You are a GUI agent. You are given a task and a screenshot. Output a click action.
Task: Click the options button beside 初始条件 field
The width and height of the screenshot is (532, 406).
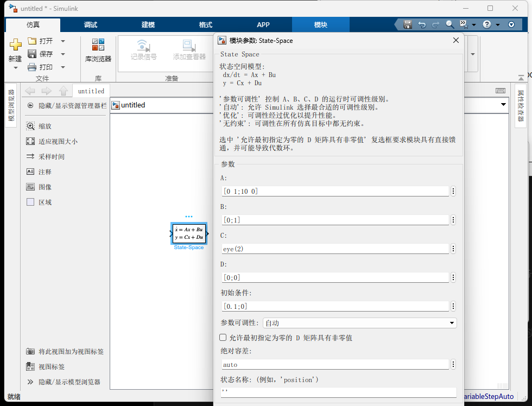point(453,306)
